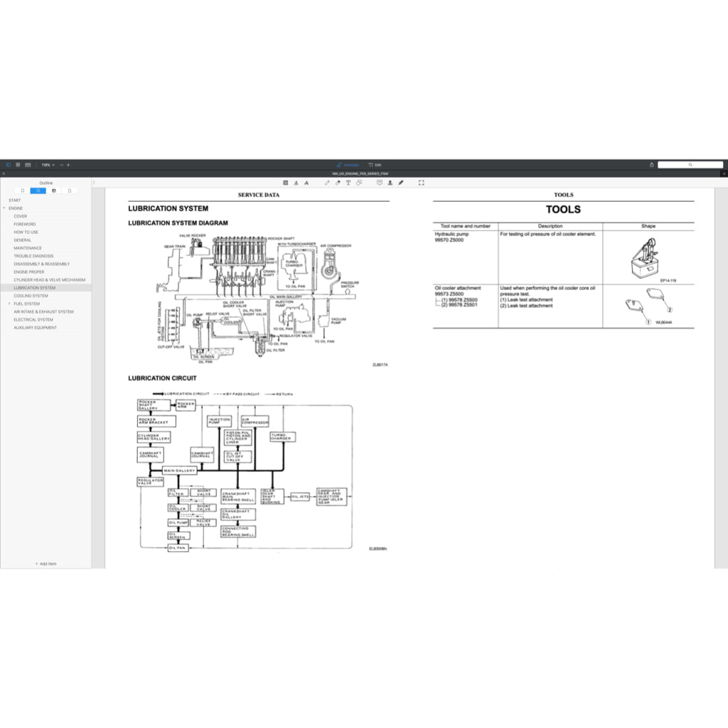
Task: Switch to the Edit tab
Action: 375,165
